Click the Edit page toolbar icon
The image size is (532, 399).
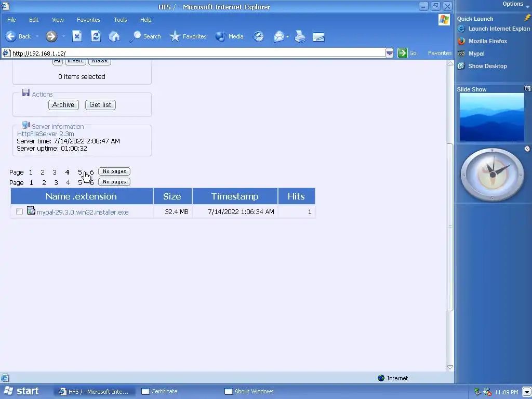pos(318,36)
